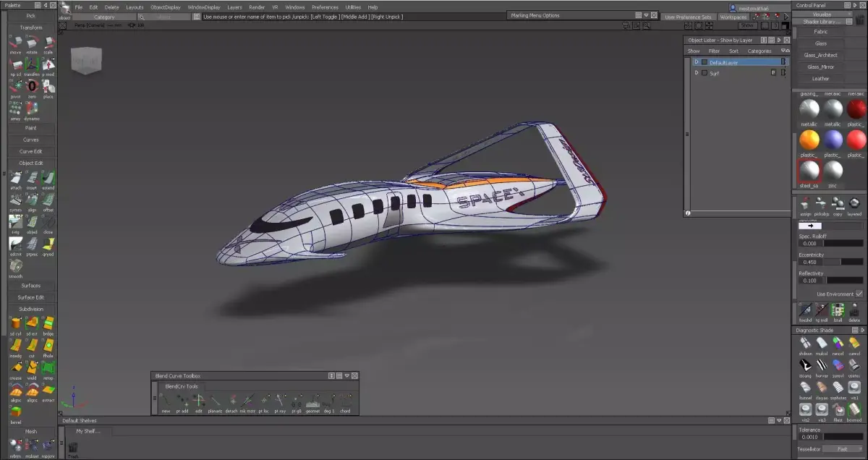The height and width of the screenshot is (460, 868).
Task: Select the subdivision weld tool
Action: pos(32,370)
